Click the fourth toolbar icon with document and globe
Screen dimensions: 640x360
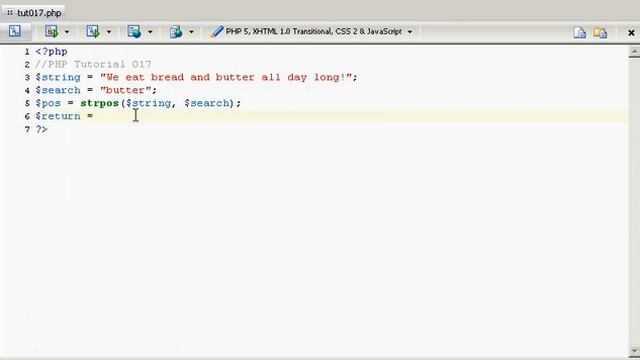pos(176,31)
